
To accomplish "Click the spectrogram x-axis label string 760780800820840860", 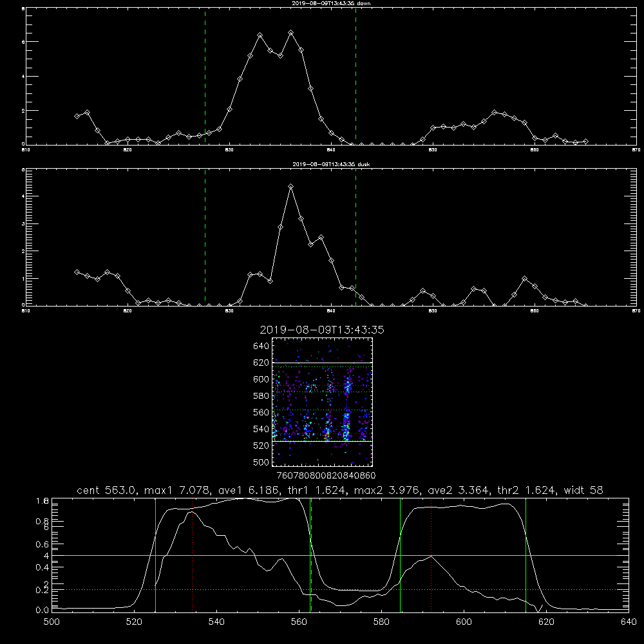I will (x=326, y=475).
